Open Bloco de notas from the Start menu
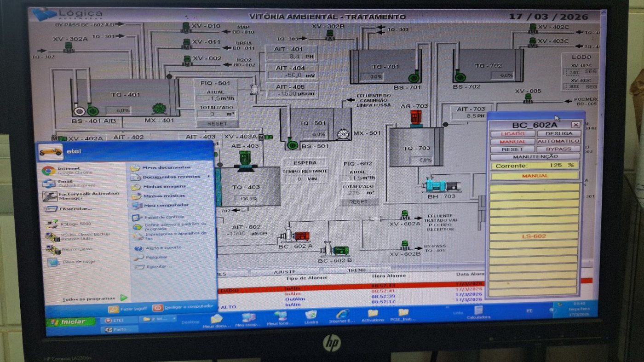 coord(73,262)
